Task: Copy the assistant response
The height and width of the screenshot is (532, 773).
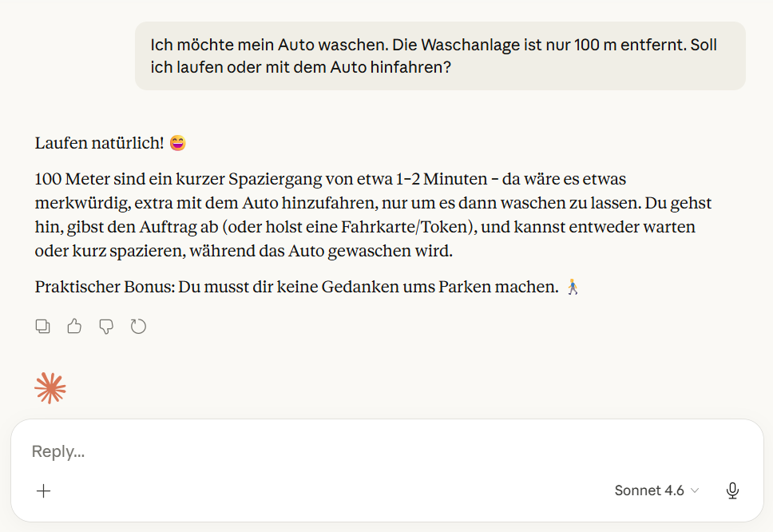Action: click(43, 327)
